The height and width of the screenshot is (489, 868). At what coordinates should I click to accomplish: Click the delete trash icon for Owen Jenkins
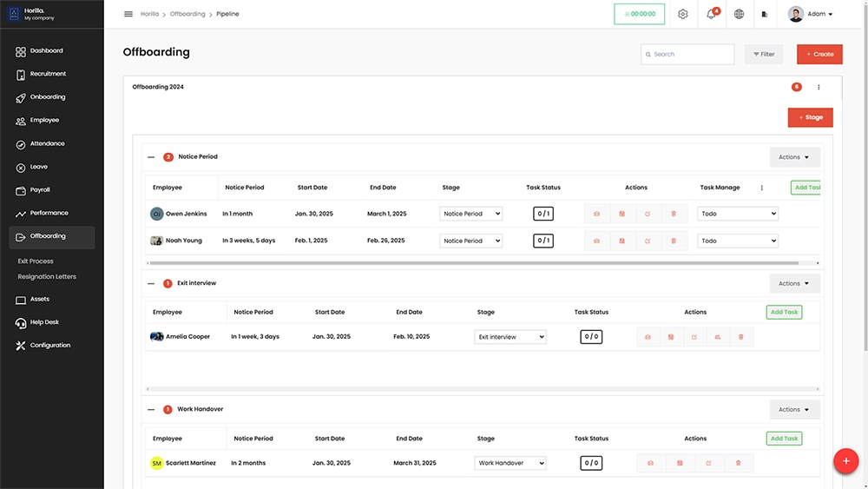(674, 214)
